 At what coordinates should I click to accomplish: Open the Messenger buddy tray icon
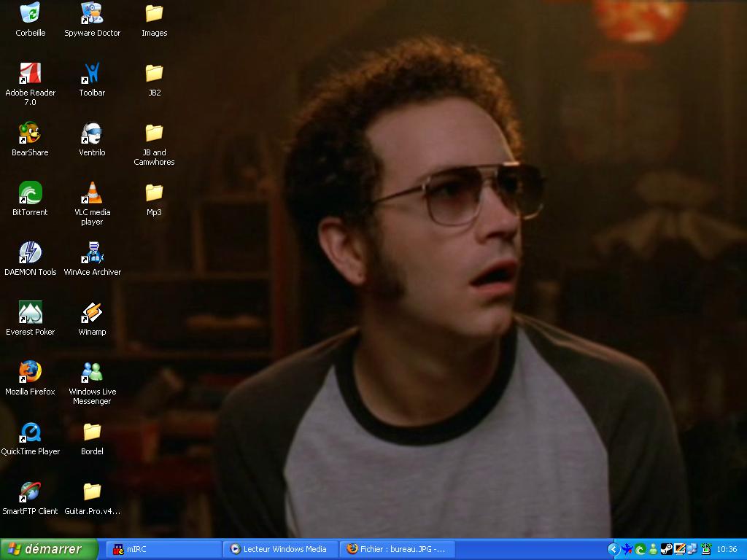[x=653, y=549]
